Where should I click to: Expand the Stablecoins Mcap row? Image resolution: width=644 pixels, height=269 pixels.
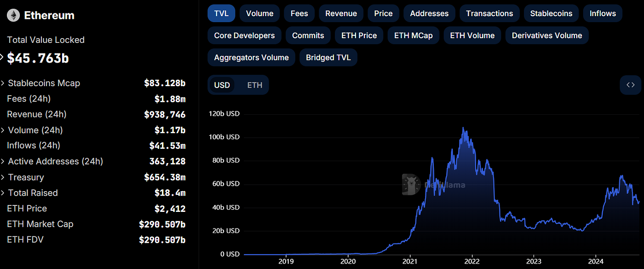[x=3, y=83]
